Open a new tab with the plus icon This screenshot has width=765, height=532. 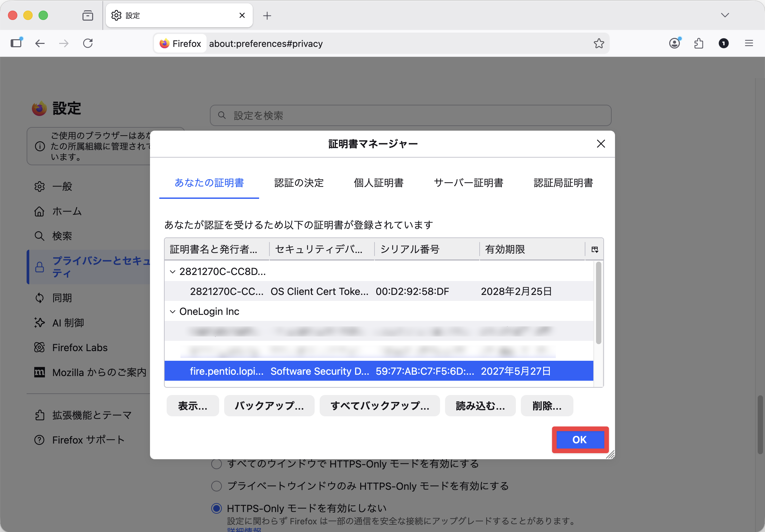click(x=267, y=15)
